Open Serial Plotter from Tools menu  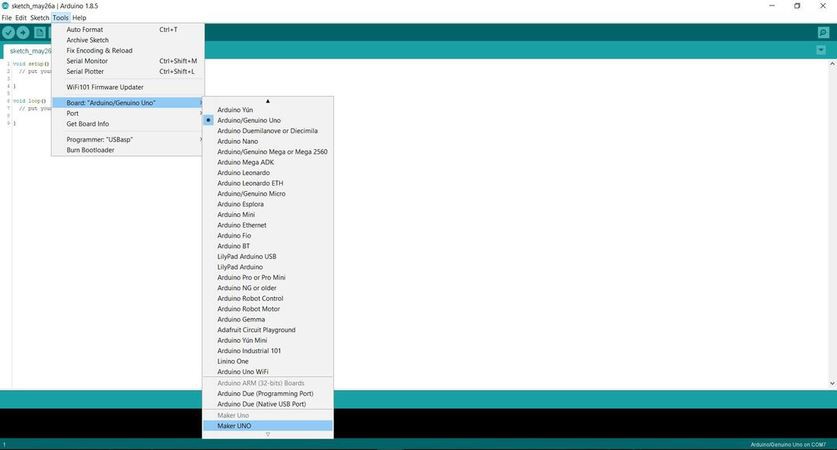[128, 72]
